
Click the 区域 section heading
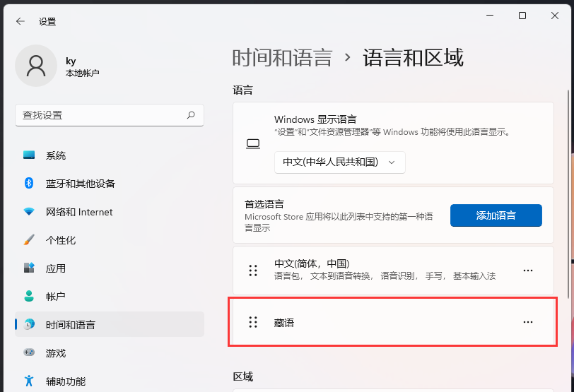[x=242, y=376]
